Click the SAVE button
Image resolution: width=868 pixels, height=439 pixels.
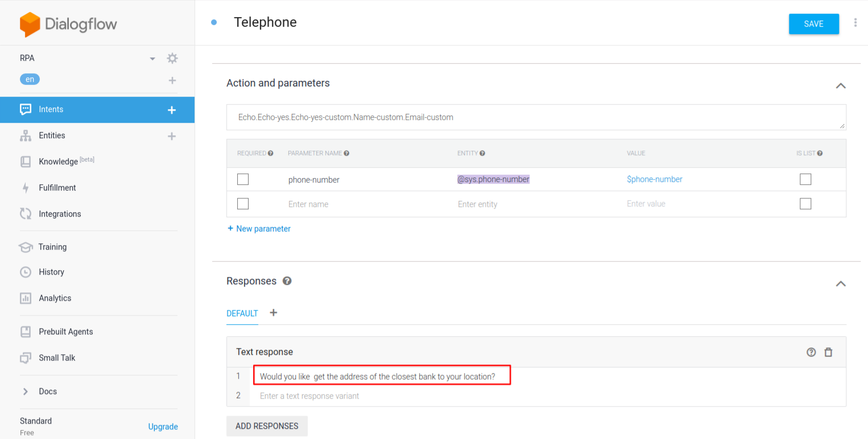[x=813, y=24]
